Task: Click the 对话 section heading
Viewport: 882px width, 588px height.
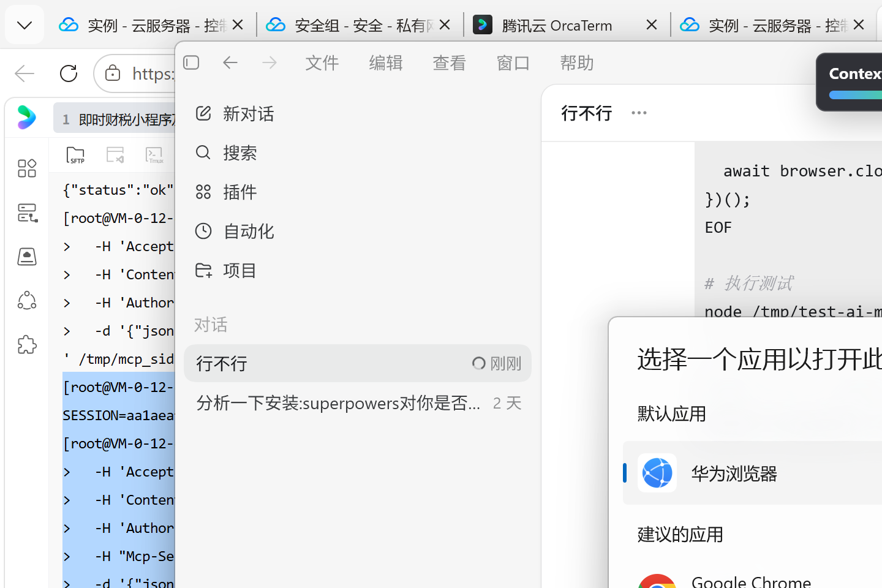Action: tap(211, 325)
